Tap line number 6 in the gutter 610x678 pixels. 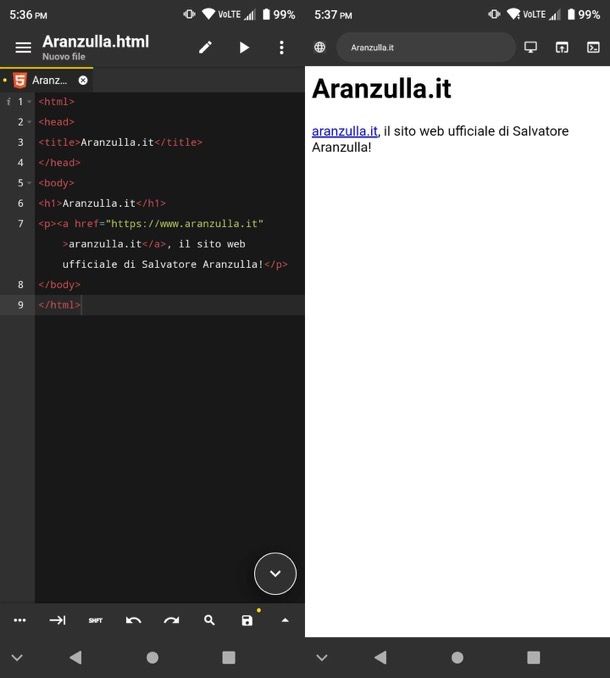click(20, 203)
